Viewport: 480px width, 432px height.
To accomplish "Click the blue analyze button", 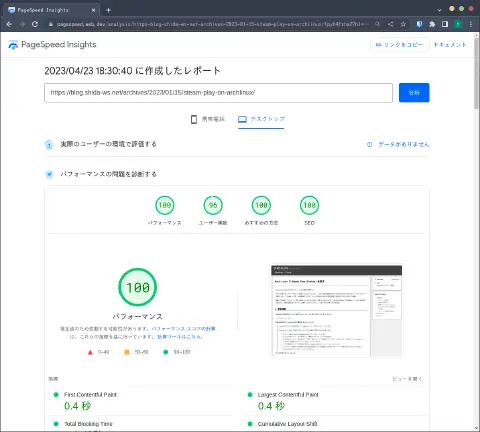I will (x=414, y=93).
